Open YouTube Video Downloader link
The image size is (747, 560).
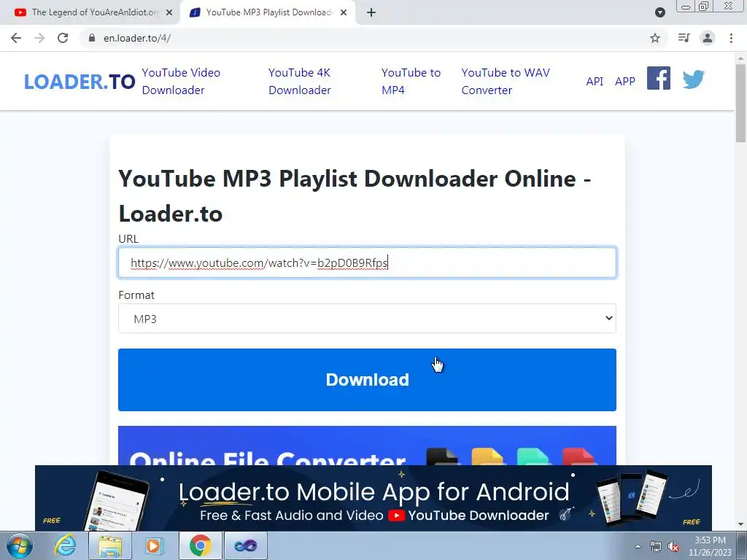(181, 82)
